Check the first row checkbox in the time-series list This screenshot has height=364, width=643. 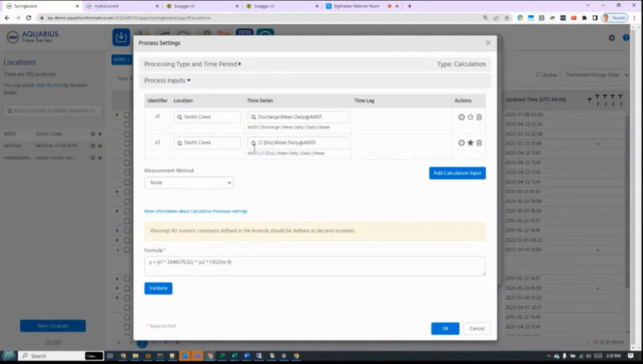[127, 115]
